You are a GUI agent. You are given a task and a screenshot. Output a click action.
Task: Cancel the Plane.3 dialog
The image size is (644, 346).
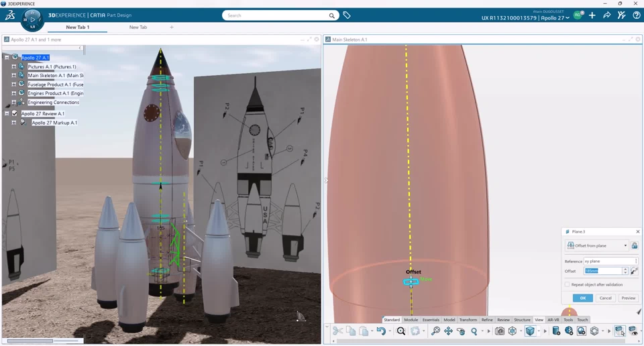click(x=605, y=298)
